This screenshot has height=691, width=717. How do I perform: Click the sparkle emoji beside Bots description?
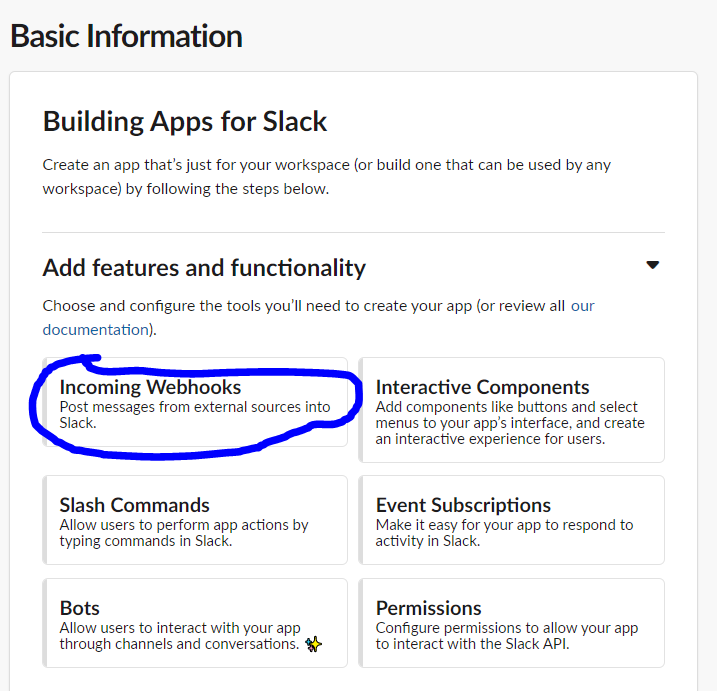(x=314, y=644)
